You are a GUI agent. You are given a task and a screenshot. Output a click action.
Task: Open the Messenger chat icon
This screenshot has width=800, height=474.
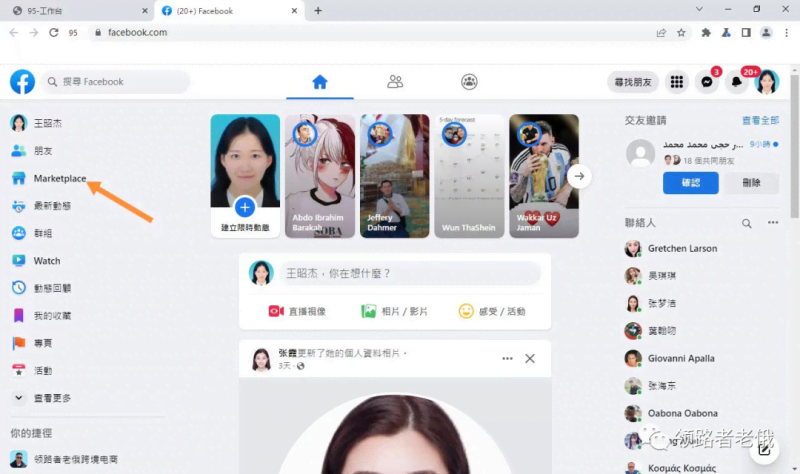707,82
